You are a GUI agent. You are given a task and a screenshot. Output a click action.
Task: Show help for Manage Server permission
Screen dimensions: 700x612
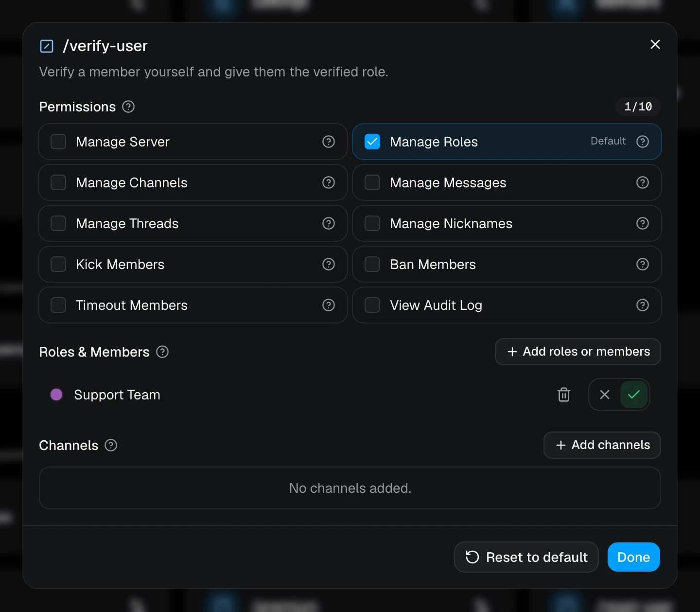(x=329, y=142)
